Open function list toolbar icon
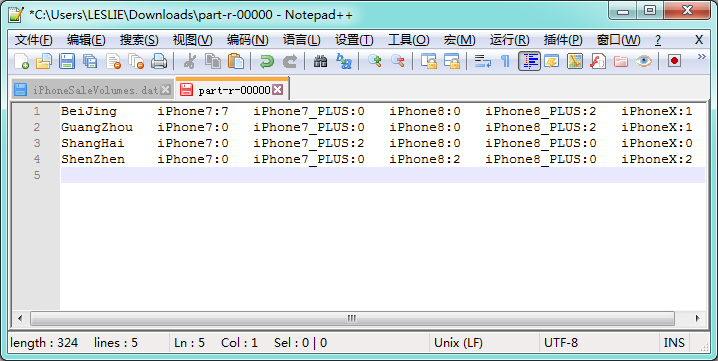Screen dimensions: 718x361 598,61
